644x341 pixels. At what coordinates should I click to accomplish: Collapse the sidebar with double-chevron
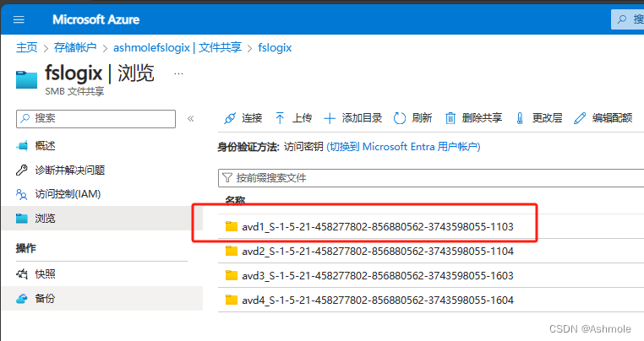coord(190,119)
